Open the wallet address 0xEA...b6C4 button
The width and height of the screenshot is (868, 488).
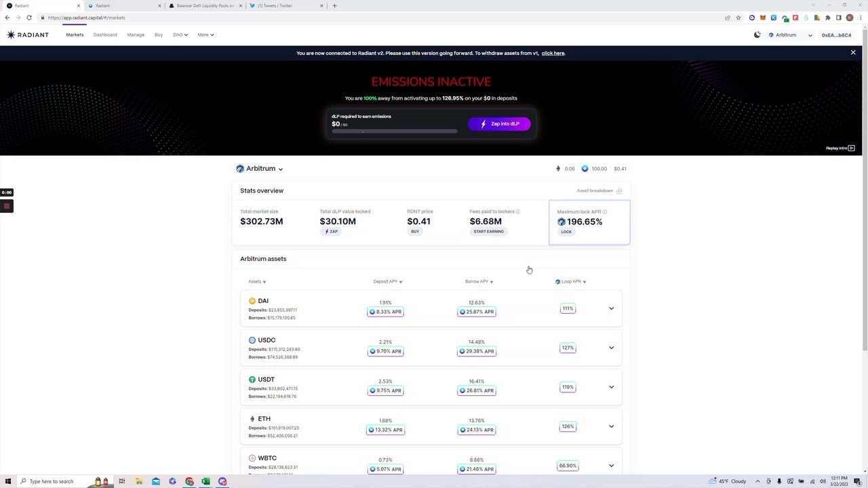(x=836, y=35)
